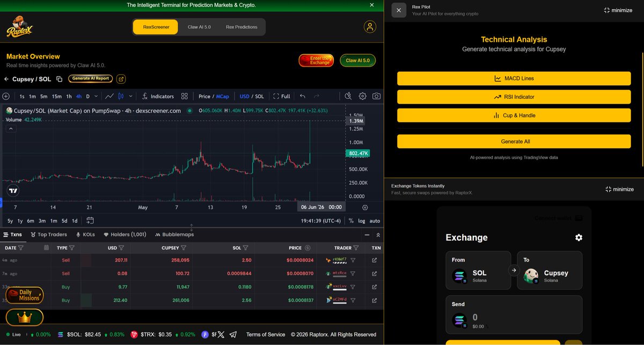Collapse the transactions panel with dash icon
The width and height of the screenshot is (644, 345).
click(x=367, y=235)
